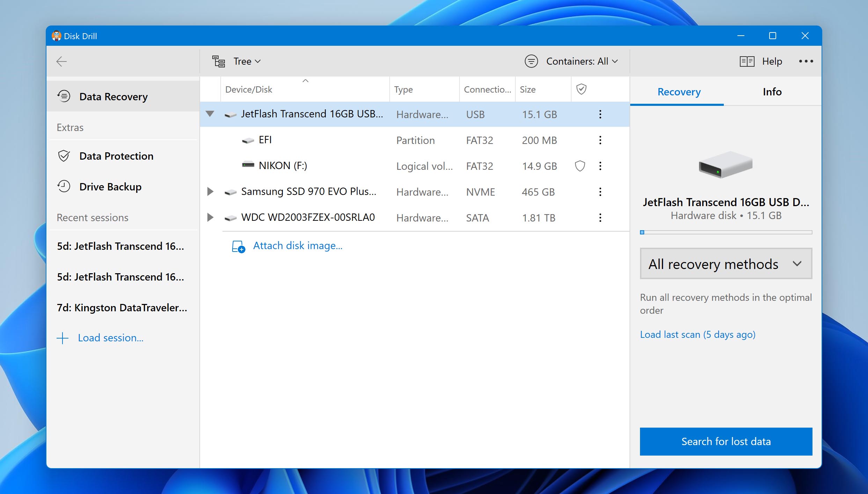
Task: Click the Containers filter icon
Action: [x=531, y=61]
